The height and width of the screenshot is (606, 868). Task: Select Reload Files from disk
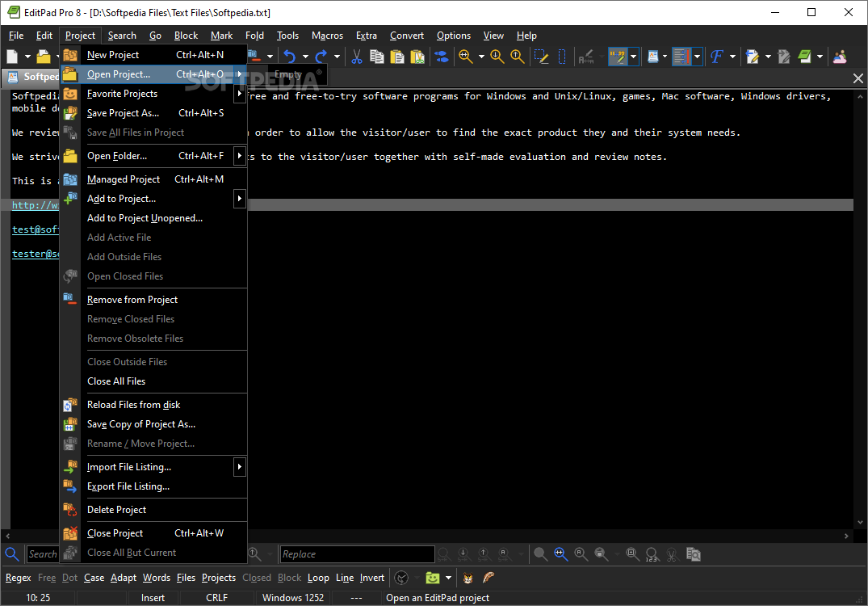tap(153, 404)
